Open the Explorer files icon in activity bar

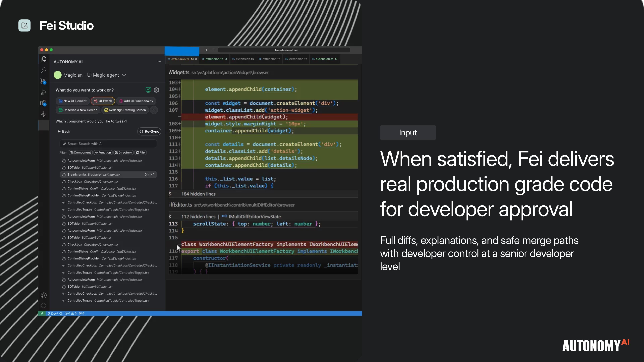pyautogui.click(x=43, y=59)
